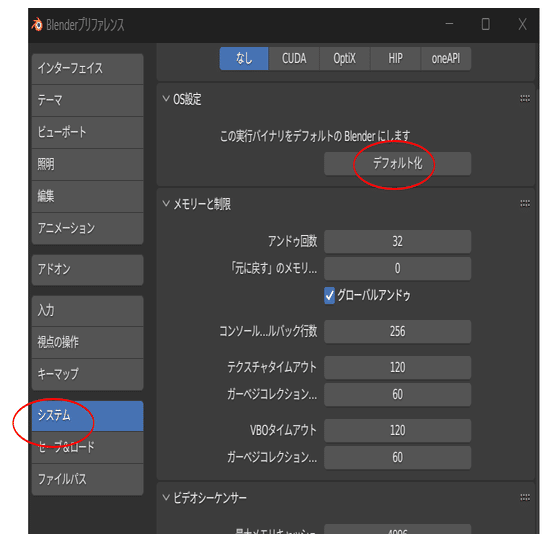The width and height of the screenshot is (547, 547).
Task: Select the システム preferences tab
Action: click(88, 416)
